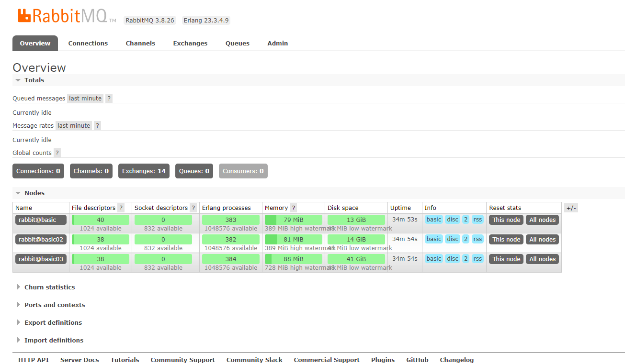
Task: Switch to the Connections tab
Action: [88, 43]
